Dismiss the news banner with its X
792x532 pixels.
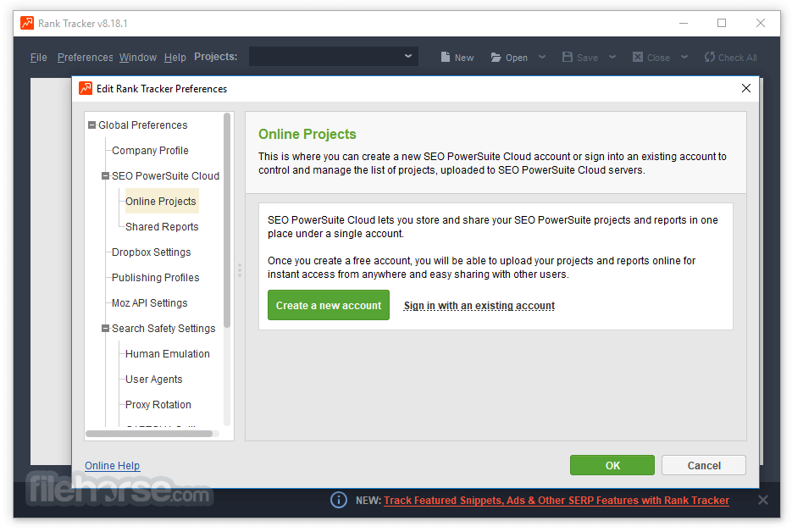tap(762, 500)
